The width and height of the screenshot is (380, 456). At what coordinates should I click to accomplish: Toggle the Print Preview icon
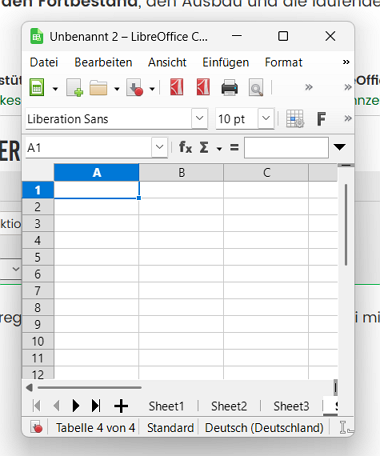tap(256, 88)
